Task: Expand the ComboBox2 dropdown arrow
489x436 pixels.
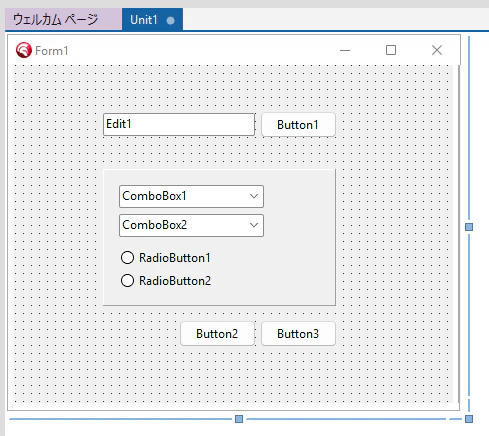Action: (x=254, y=225)
